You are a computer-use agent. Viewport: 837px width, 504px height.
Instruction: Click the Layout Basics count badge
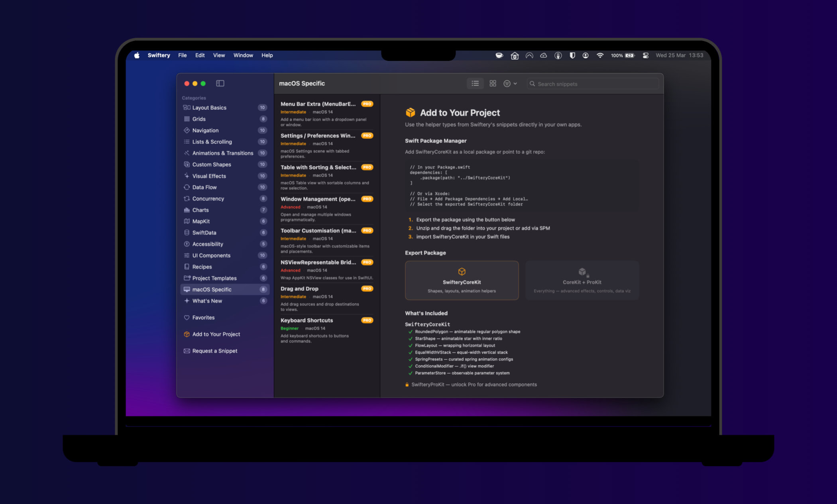coord(262,108)
